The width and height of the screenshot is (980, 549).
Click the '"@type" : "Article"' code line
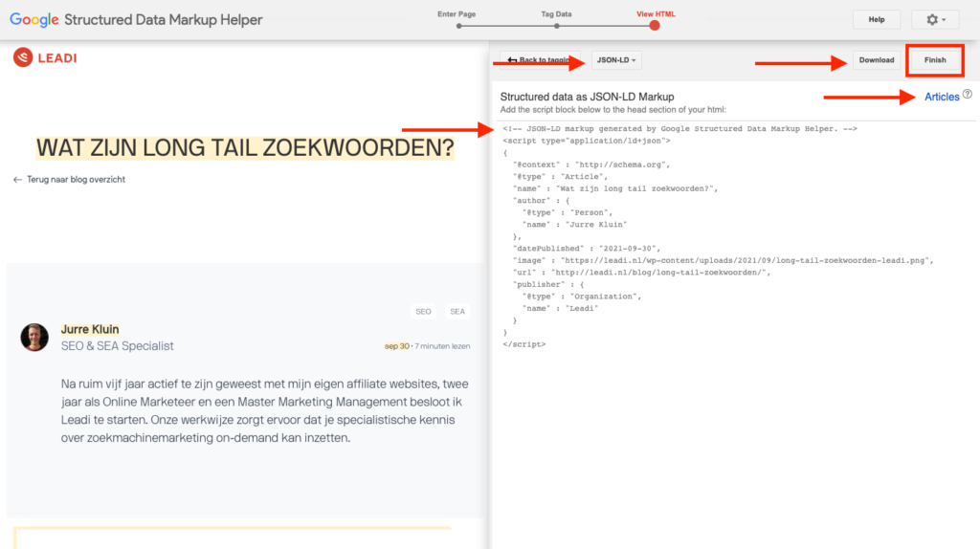(x=560, y=177)
